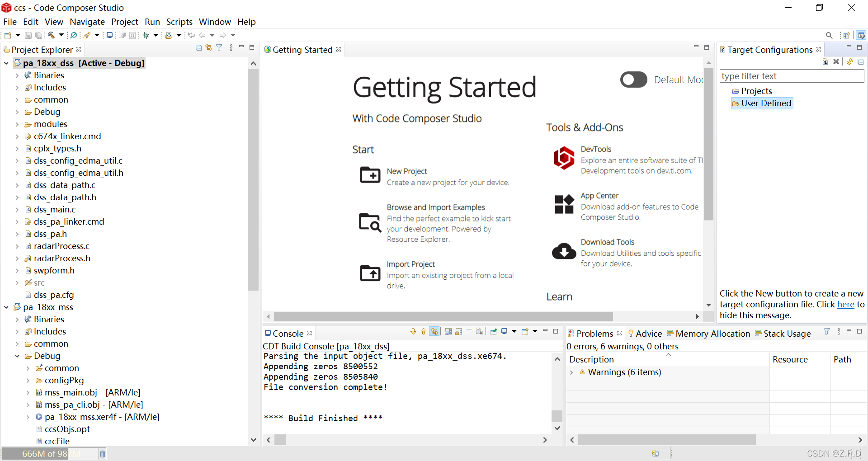The width and height of the screenshot is (868, 461).
Task: Click Project Explorer filter funnel icon
Action: click(219, 48)
